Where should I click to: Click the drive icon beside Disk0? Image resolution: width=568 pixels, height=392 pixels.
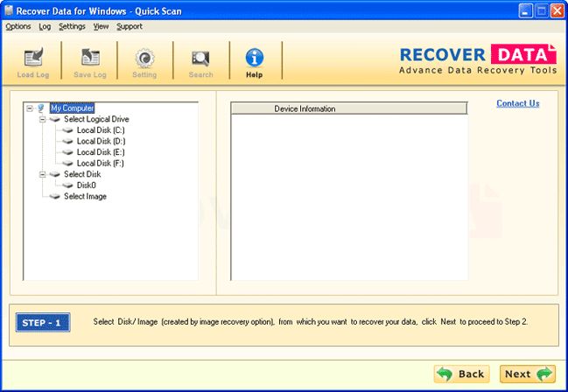point(67,185)
